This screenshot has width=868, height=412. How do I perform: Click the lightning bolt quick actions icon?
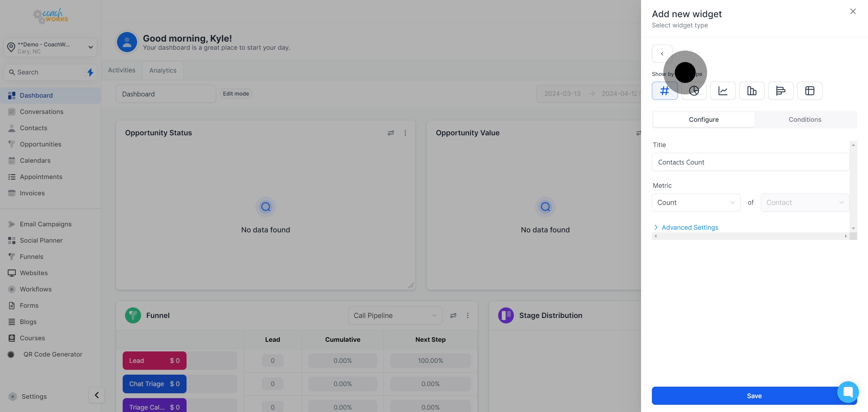90,72
